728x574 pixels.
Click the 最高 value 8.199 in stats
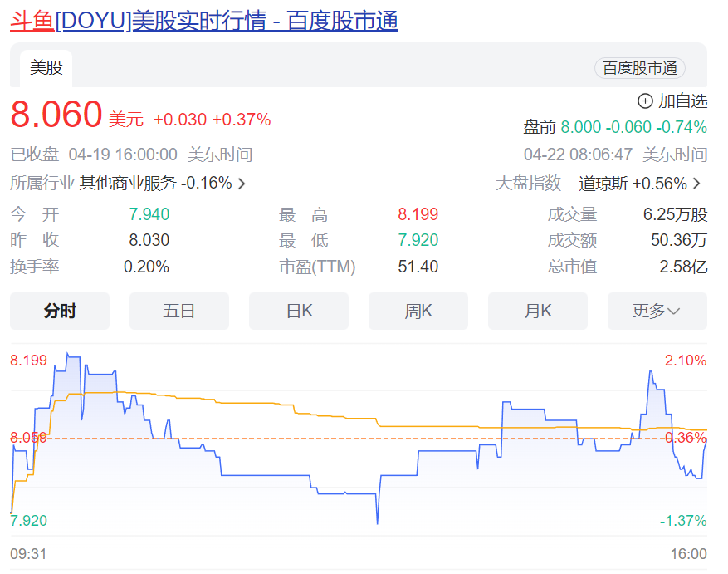[418, 214]
